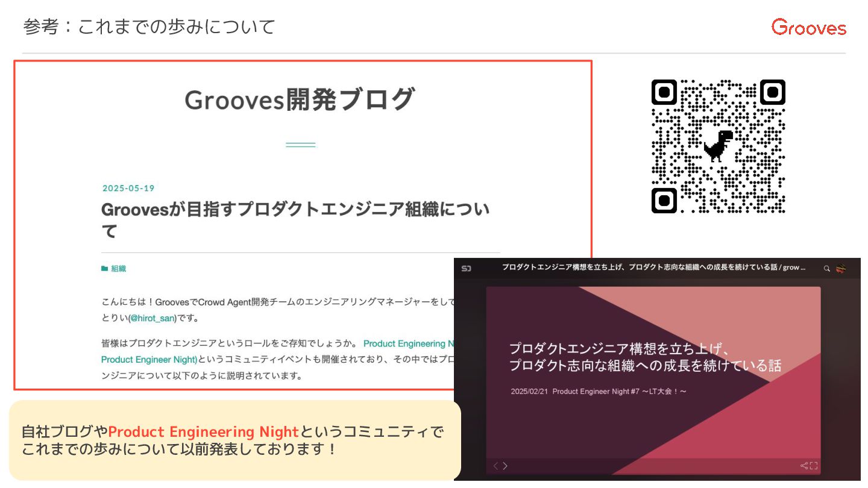Screen dimensions: 868x488
Task: Advance to next slide with right arrow
Action: click(505, 466)
